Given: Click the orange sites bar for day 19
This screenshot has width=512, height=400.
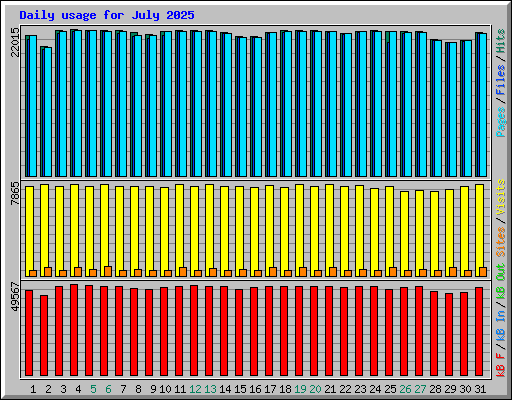Looking at the screenshot, I should [x=303, y=272].
